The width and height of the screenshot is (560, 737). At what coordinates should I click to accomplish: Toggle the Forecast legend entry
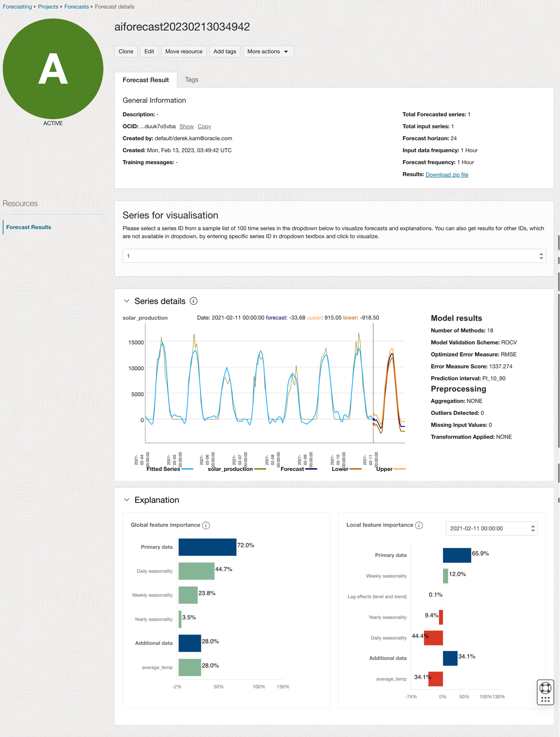(x=298, y=469)
